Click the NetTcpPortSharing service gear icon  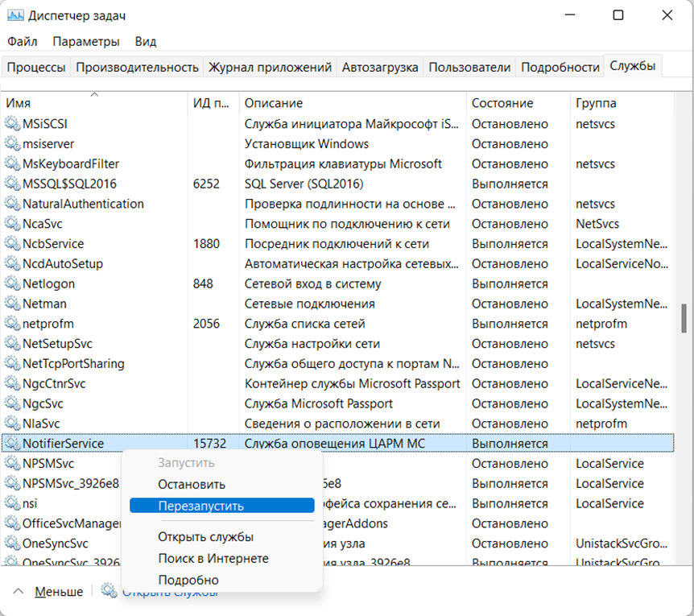pyautogui.click(x=12, y=363)
